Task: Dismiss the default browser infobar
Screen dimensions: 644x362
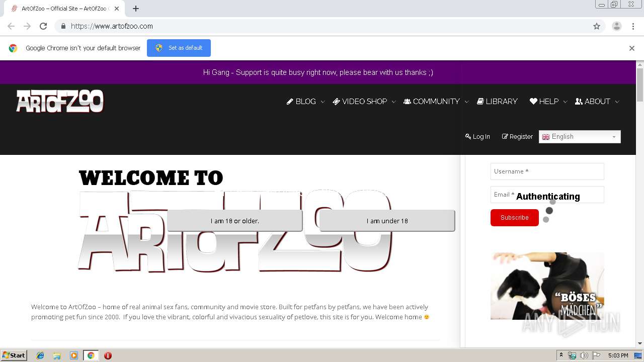Action: 632,48
